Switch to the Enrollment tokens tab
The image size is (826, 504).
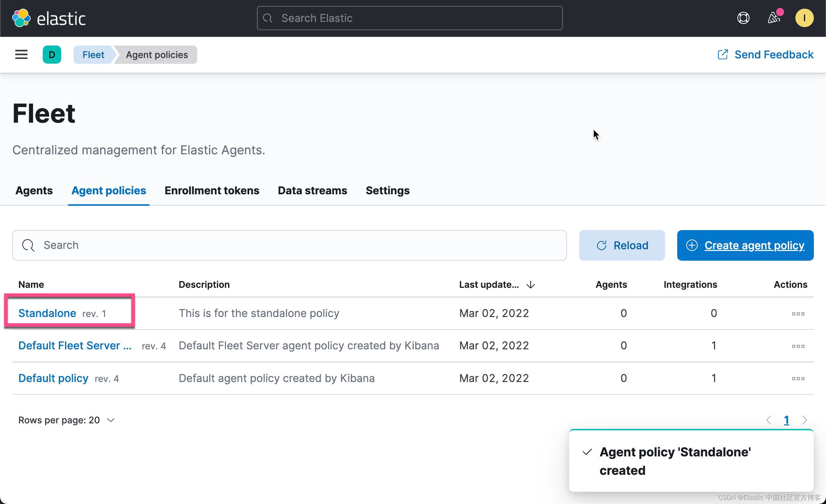(212, 190)
